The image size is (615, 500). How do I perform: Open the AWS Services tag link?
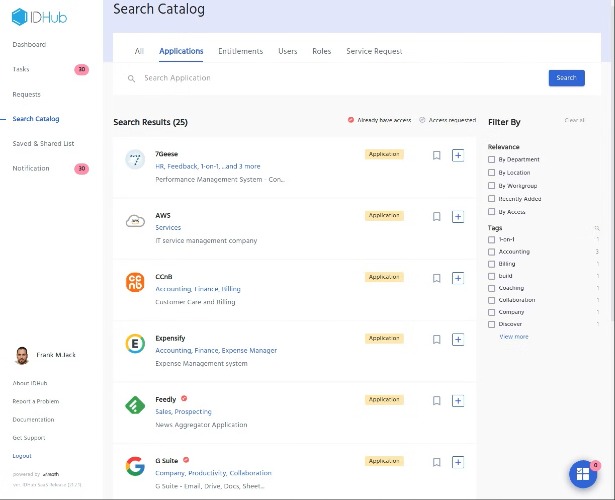(x=168, y=228)
